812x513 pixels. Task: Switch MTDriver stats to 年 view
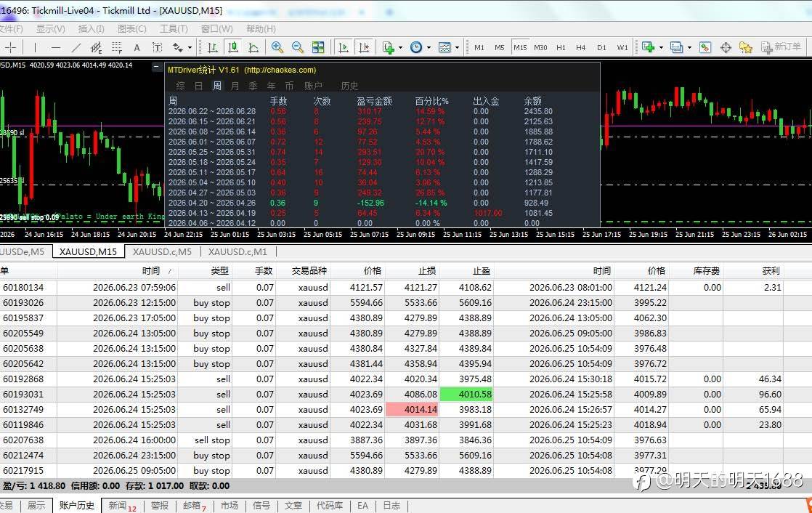pyautogui.click(x=271, y=86)
